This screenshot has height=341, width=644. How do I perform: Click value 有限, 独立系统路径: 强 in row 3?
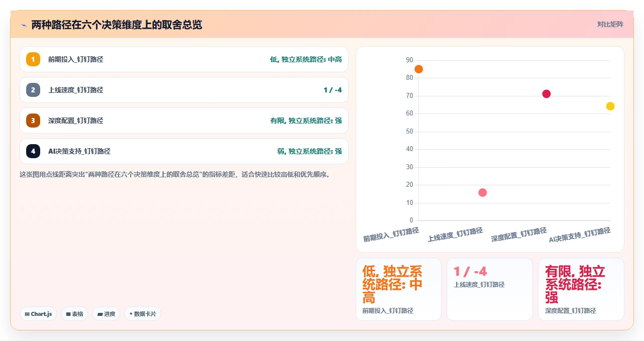coord(306,121)
